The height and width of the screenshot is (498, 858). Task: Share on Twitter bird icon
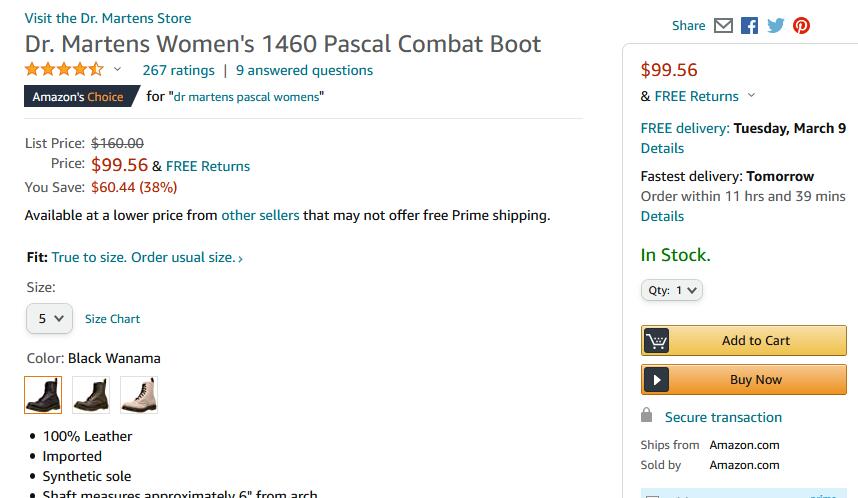[x=775, y=26]
